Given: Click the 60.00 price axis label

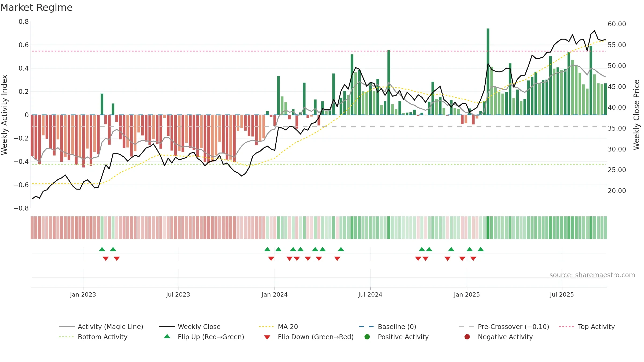Looking at the screenshot, I should 617,24.
